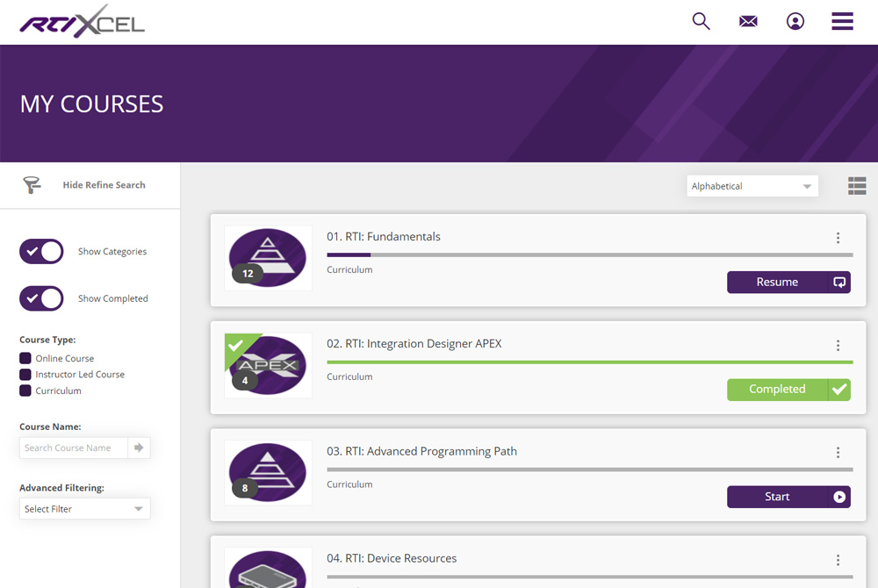Image resolution: width=878 pixels, height=588 pixels.
Task: Click the 4 badge on APEX thumbnail
Action: (x=245, y=380)
